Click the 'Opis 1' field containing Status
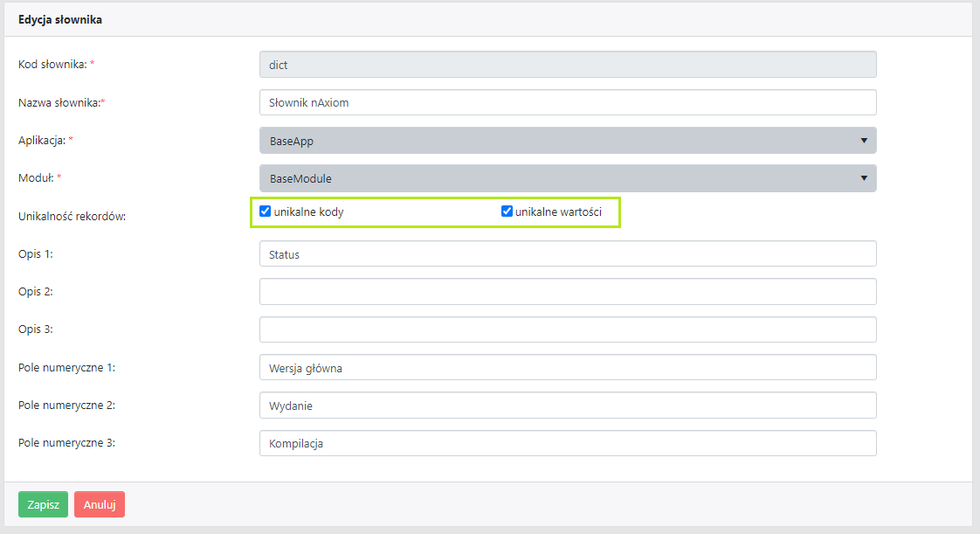The height and width of the screenshot is (534, 980). pyautogui.click(x=568, y=254)
